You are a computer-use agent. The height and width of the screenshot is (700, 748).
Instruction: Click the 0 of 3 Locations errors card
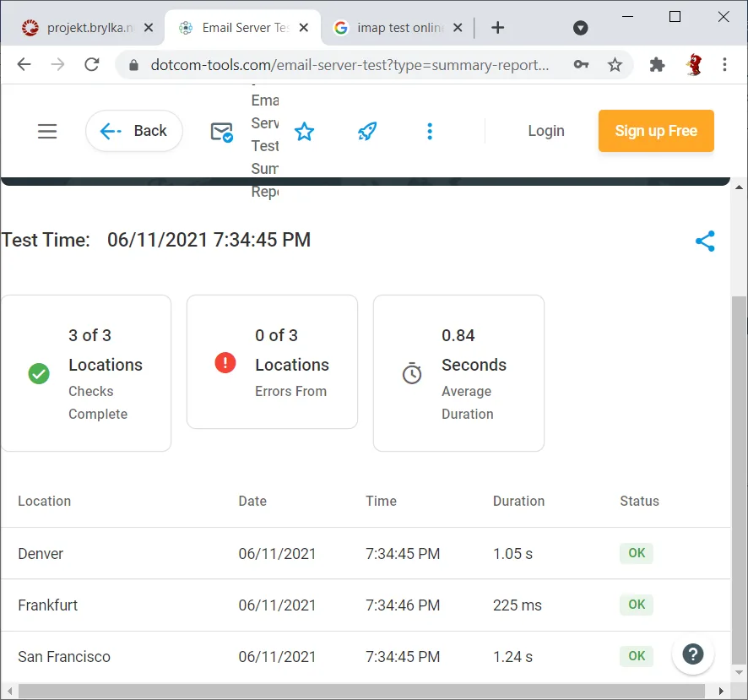[x=272, y=361]
